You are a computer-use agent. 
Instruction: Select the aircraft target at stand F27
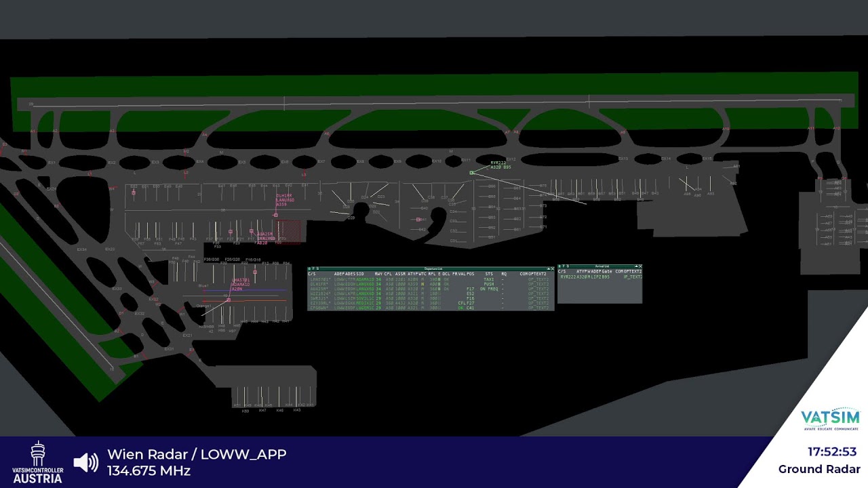(x=231, y=231)
